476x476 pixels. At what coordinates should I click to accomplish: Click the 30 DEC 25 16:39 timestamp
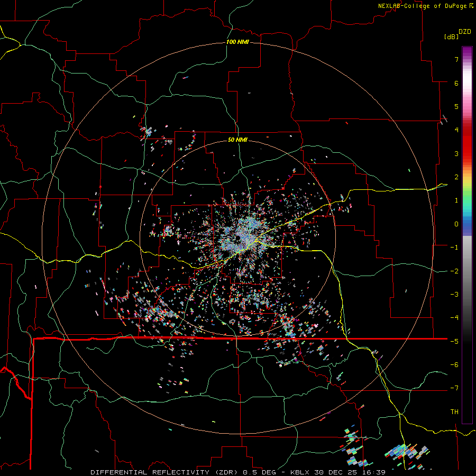click(x=350, y=472)
